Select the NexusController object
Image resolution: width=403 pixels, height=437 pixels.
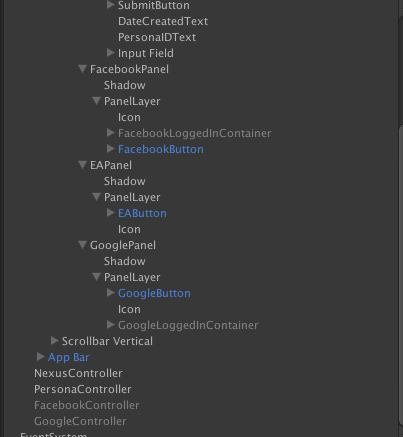tap(78, 373)
